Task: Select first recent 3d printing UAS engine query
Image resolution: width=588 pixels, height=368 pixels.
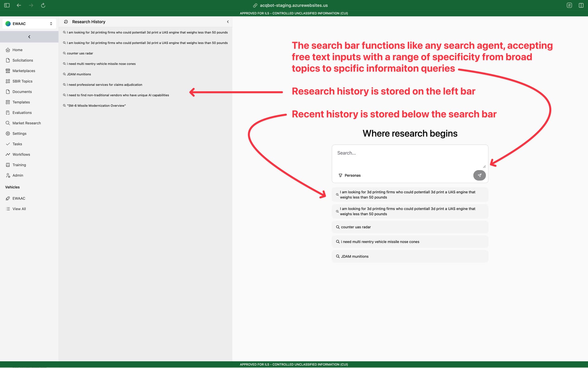Action: tap(410, 195)
